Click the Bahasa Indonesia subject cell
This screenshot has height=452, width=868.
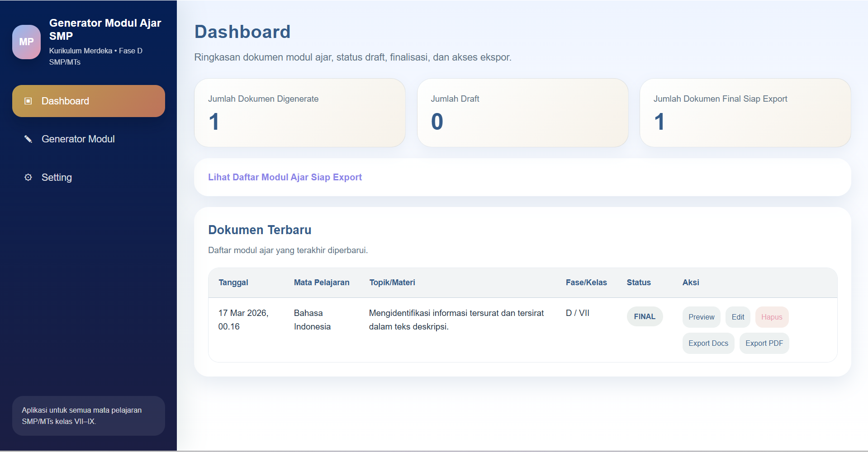coord(312,320)
